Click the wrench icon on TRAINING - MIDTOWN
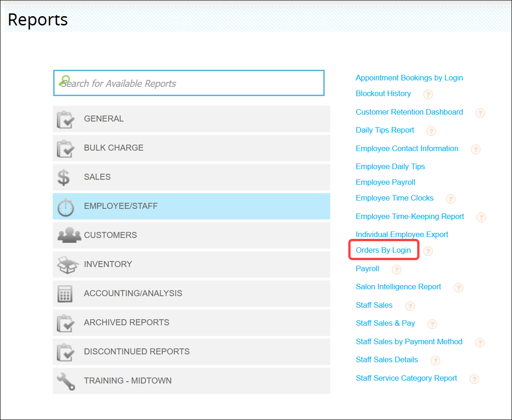Image resolution: width=512 pixels, height=420 pixels. 65,381
